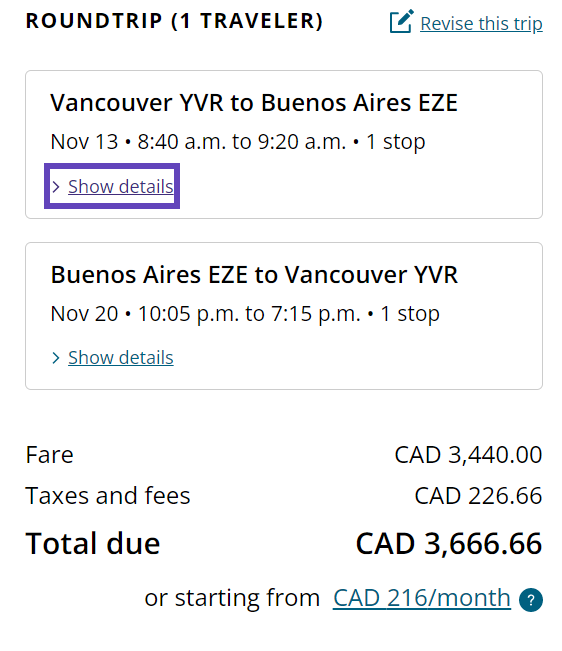Image resolution: width=562 pixels, height=651 pixels.
Task: Click the pencil edit icon beside Revise this trip
Action: 401,22
